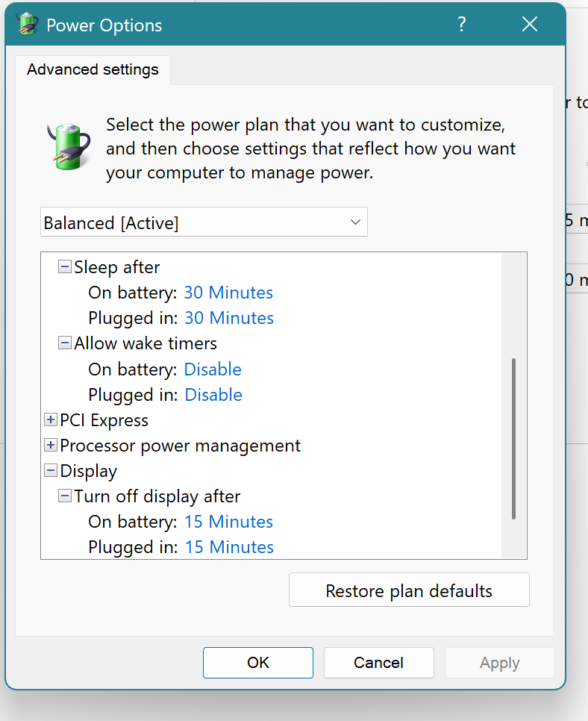Click the Cancel button
588x721 pixels.
(x=379, y=663)
